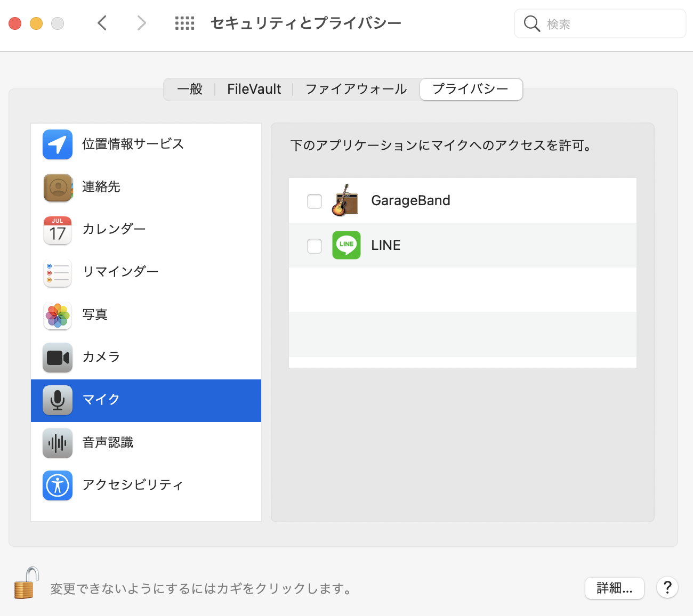Select the プライバシー tab
693x616 pixels.
point(471,89)
